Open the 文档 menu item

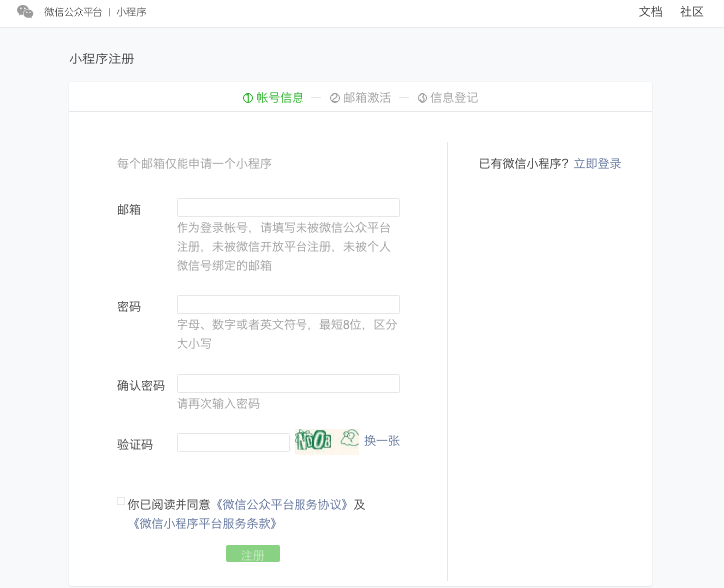tap(650, 12)
